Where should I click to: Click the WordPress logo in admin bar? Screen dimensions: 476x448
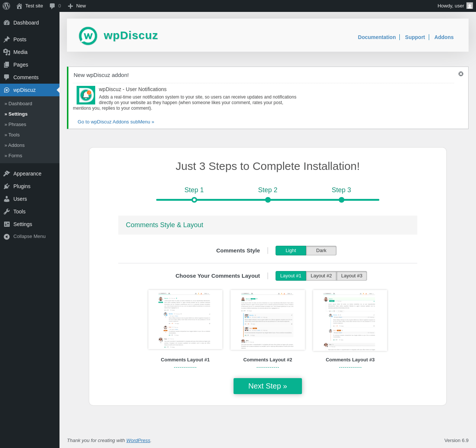6,6
